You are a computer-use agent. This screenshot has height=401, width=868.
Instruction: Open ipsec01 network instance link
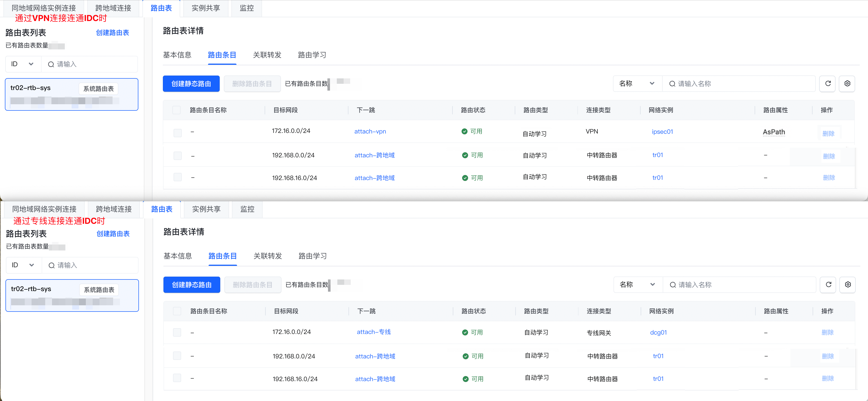coord(662,132)
